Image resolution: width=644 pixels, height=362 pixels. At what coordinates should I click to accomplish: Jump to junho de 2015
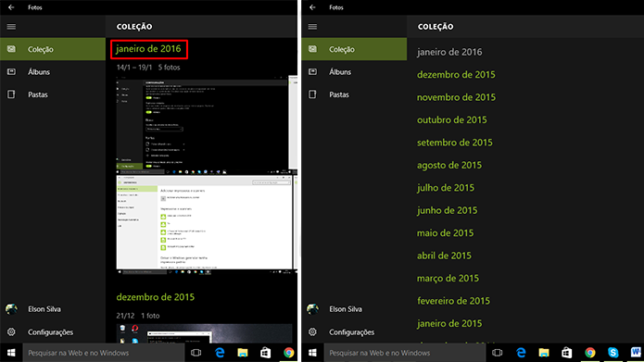448,210
